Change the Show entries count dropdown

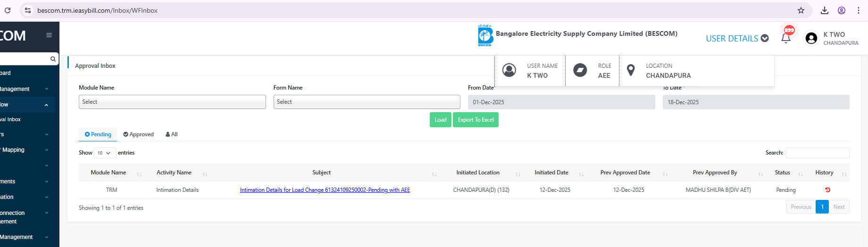pyautogui.click(x=105, y=153)
